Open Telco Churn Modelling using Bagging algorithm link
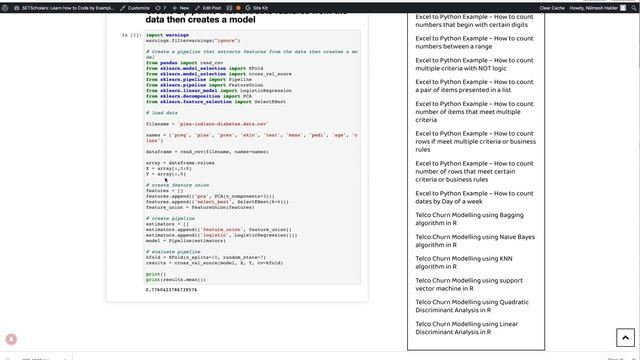The image size is (640, 360). coord(469,219)
